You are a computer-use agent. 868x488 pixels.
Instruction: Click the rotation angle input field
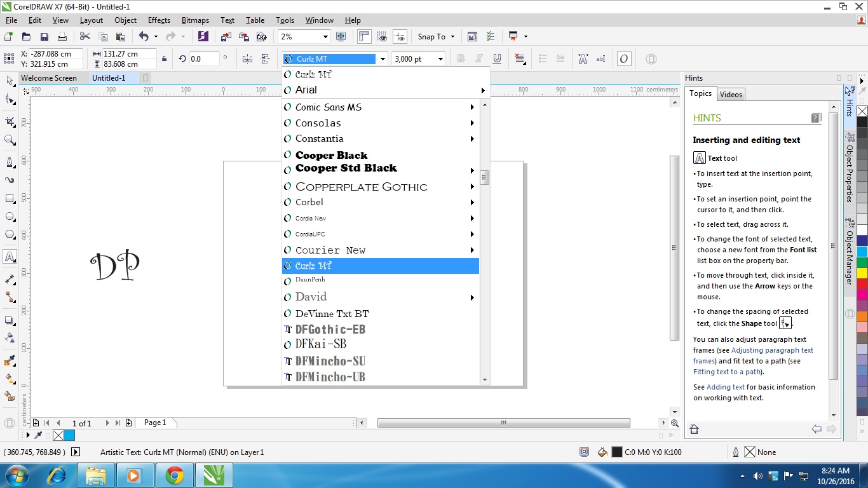[203, 59]
